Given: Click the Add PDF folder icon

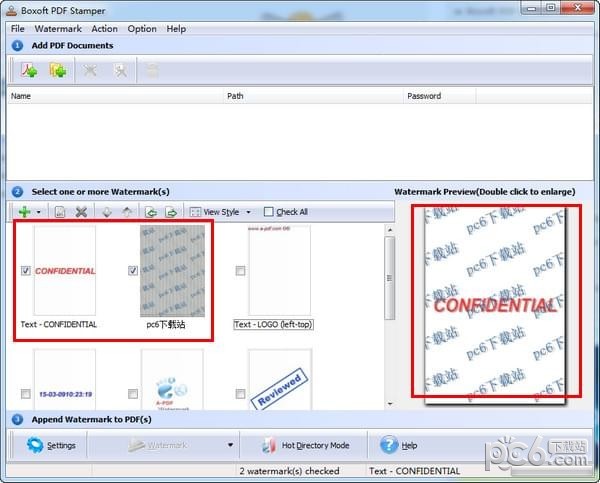Looking at the screenshot, I should pos(58,70).
